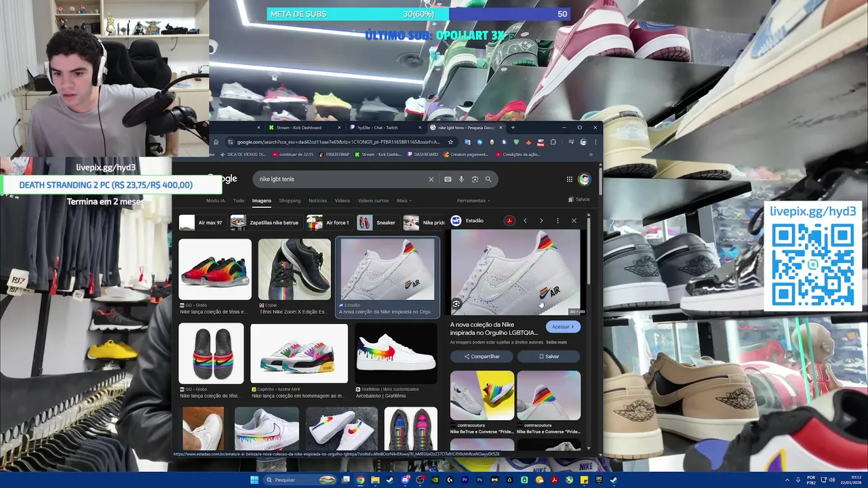Select the Vídeos results tab
Image resolution: width=868 pixels, height=488 pixels.
click(x=342, y=201)
